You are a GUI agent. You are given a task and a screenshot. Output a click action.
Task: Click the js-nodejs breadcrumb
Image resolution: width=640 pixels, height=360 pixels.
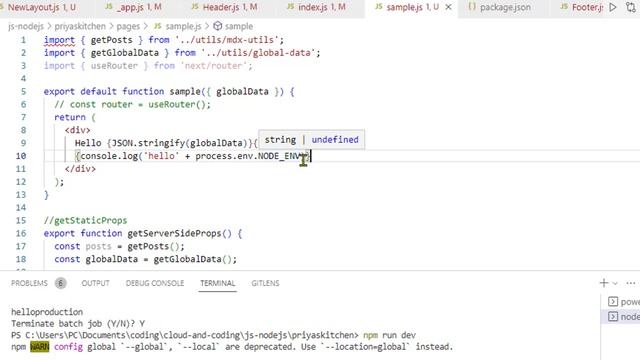coord(26,26)
